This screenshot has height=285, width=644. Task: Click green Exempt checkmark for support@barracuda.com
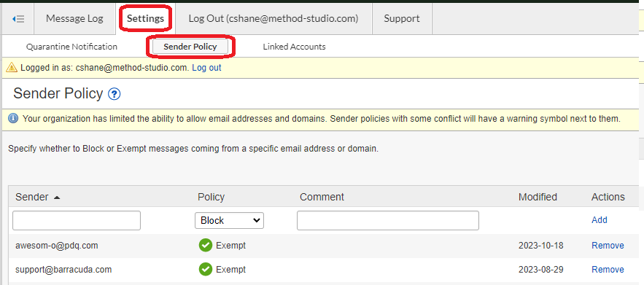[x=205, y=270]
